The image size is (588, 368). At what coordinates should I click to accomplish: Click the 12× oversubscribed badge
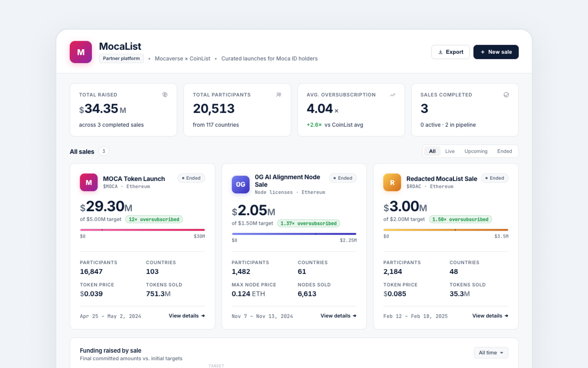point(154,219)
